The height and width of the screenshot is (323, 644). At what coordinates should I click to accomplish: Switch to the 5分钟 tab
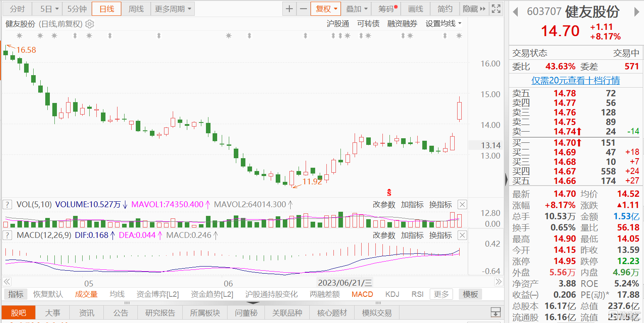coord(77,9)
